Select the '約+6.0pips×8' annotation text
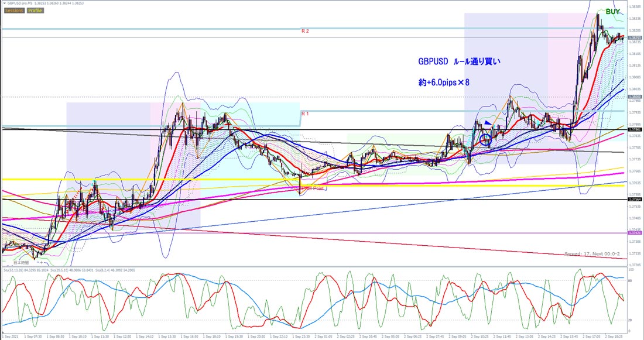This screenshot has width=644, height=340. [444, 83]
